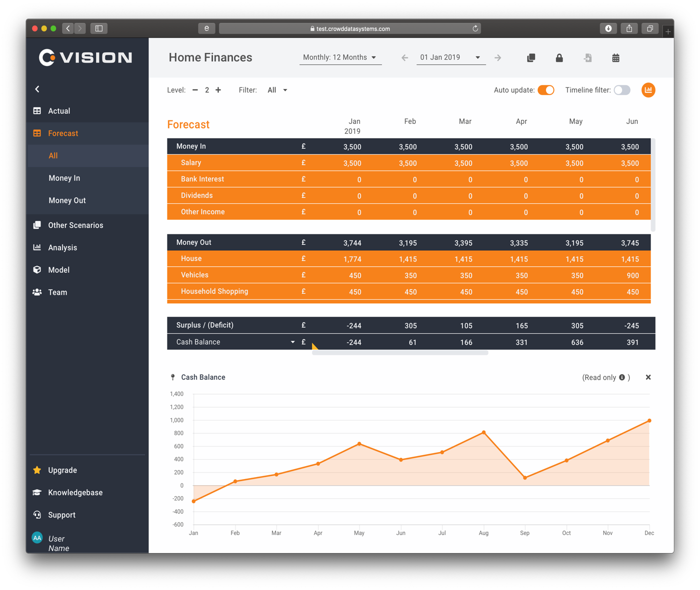The height and width of the screenshot is (590, 700).
Task: Click the copy scenarios icon in the toolbar
Action: pos(530,57)
